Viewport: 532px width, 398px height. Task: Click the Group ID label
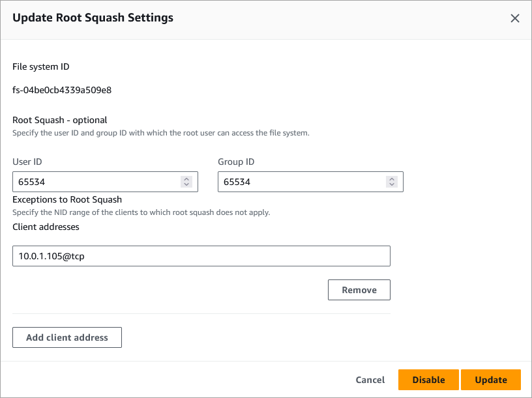pyautogui.click(x=235, y=162)
